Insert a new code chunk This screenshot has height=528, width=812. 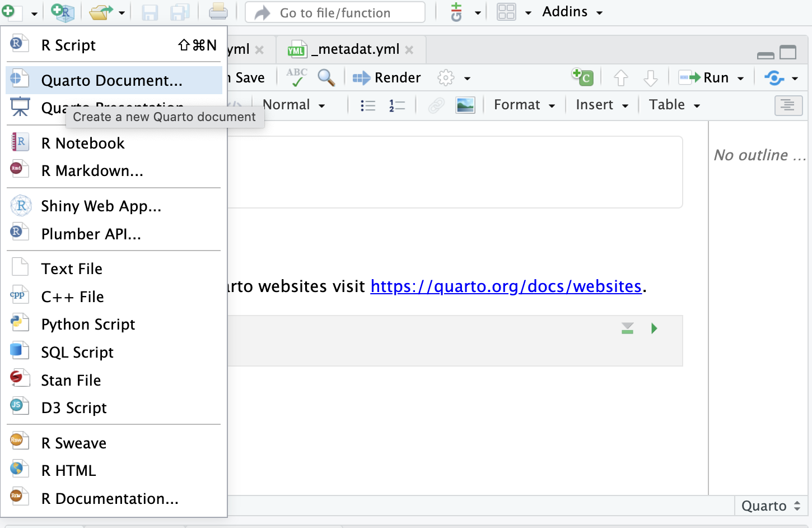[x=582, y=77]
